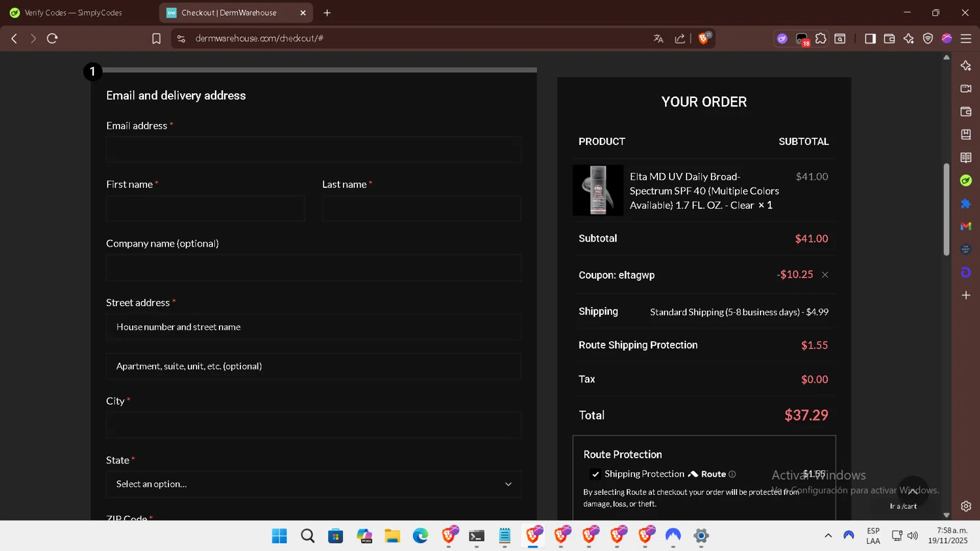Screen dimensions: 980x551
Task: Open Brave VPN shield icon
Action: click(928, 39)
